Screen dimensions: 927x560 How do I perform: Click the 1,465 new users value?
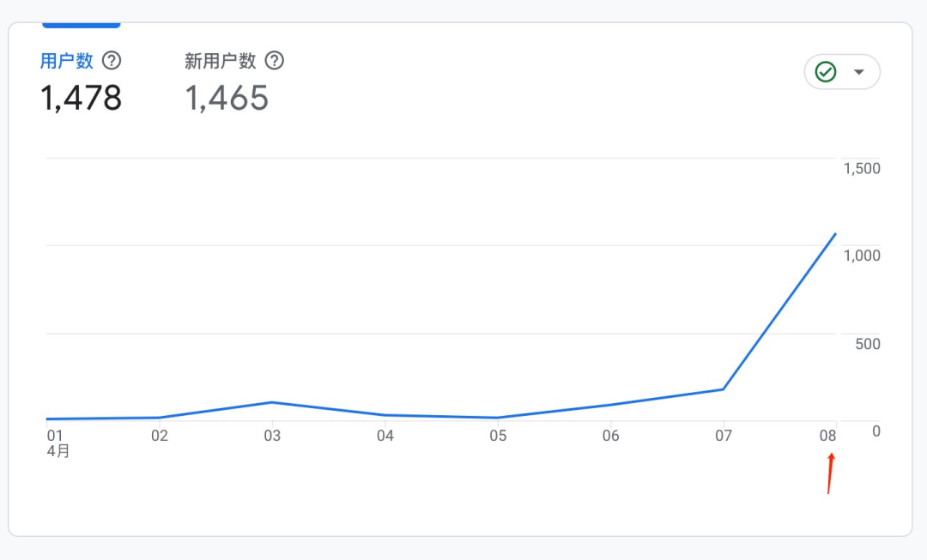(x=227, y=98)
